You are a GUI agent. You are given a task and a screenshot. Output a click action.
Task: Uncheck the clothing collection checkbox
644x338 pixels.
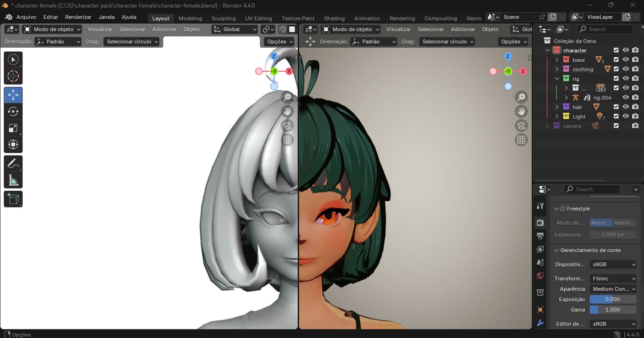pos(616,69)
